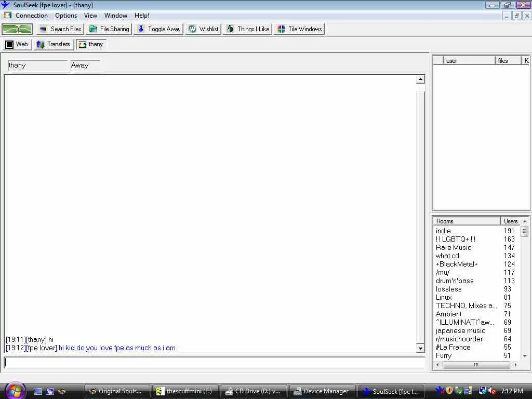532x399 pixels.
Task: Click the SoulSeek icon in menu bar
Action: (7, 16)
